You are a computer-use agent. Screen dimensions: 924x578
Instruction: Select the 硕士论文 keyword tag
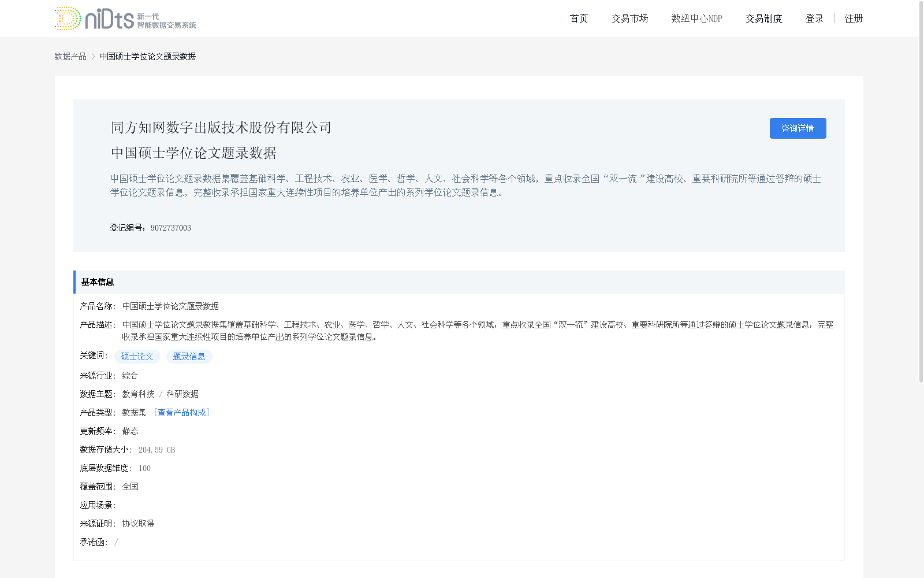tap(137, 357)
